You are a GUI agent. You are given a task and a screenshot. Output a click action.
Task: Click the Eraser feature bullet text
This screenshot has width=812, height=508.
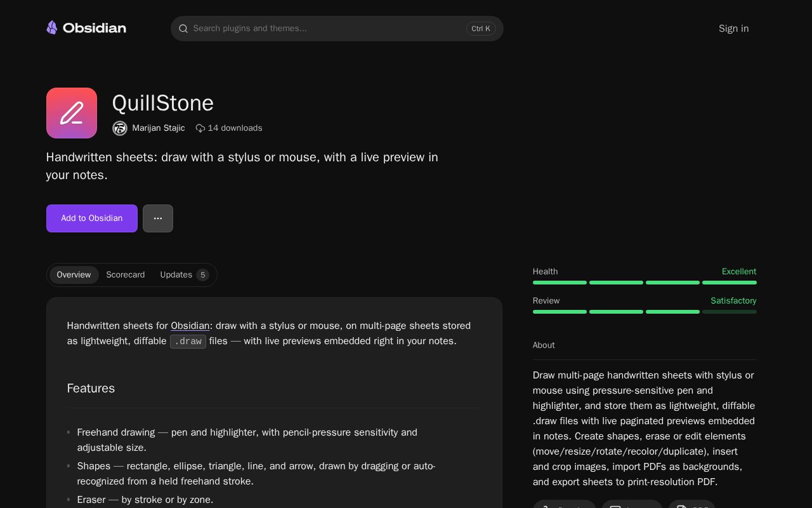145,500
